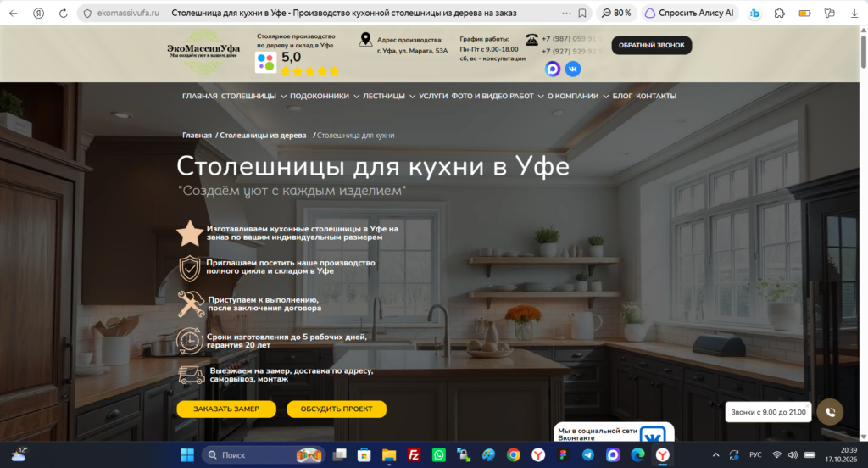The image size is (868, 468).
Task: Show hidden system tray icons
Action: (715, 455)
